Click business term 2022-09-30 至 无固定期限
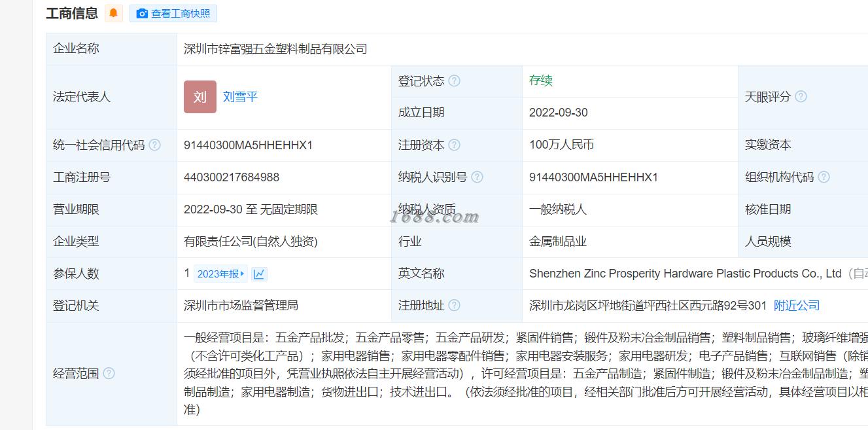 coord(251,209)
